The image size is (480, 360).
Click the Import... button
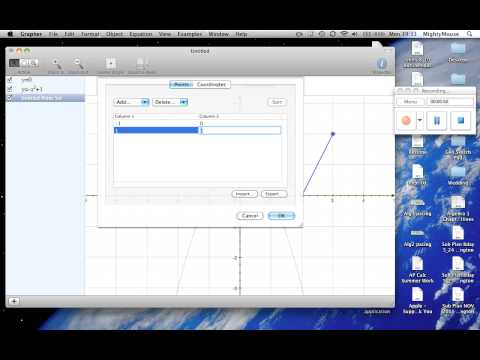coord(244,194)
